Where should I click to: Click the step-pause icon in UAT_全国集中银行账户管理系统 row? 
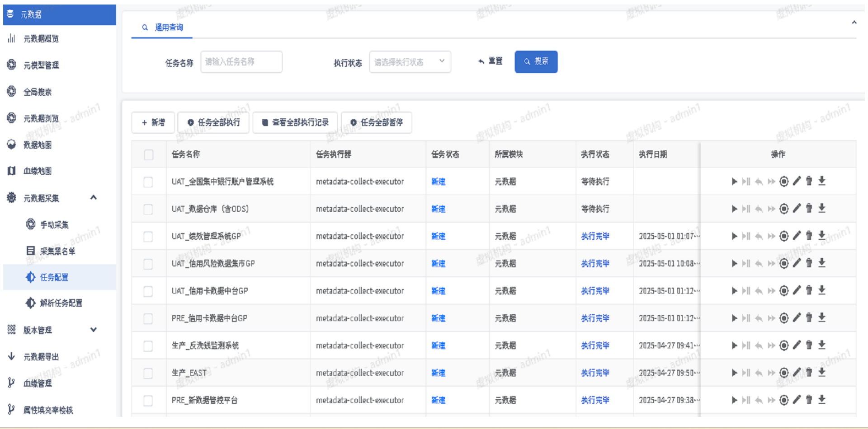tap(746, 182)
